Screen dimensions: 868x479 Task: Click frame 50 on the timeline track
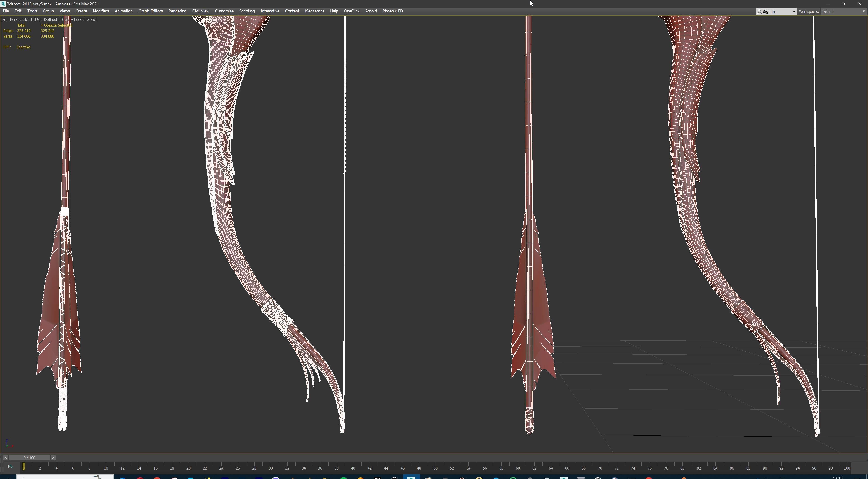tap(435, 467)
